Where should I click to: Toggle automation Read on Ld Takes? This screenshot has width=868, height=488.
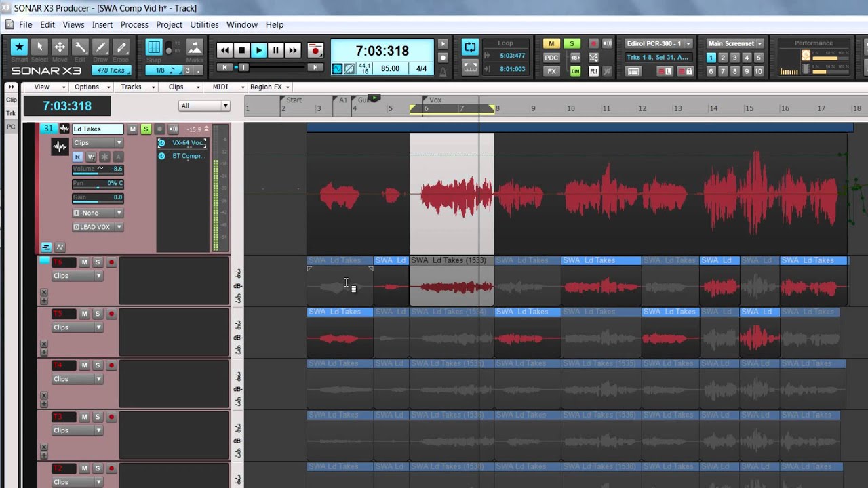tap(78, 157)
